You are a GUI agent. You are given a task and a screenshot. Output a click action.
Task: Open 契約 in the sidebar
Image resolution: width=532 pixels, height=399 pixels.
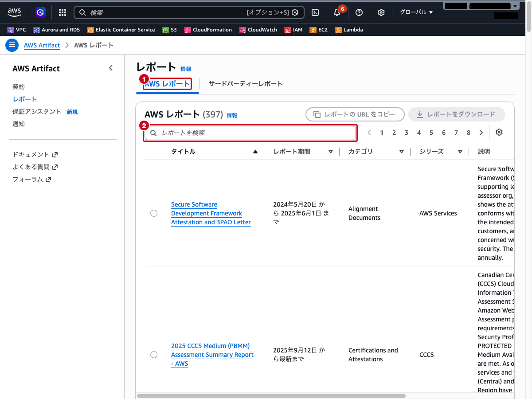19,87
